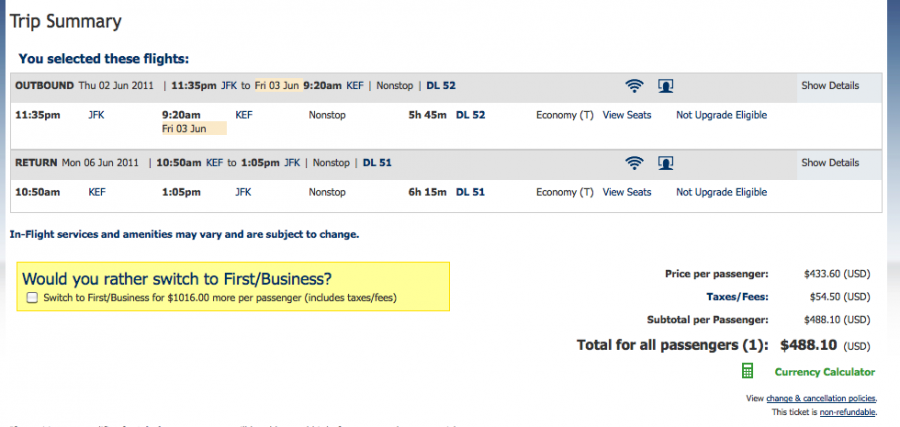Click Not Upgrade Eligible for outbound flight
The height and width of the screenshot is (427, 900).
click(x=721, y=115)
